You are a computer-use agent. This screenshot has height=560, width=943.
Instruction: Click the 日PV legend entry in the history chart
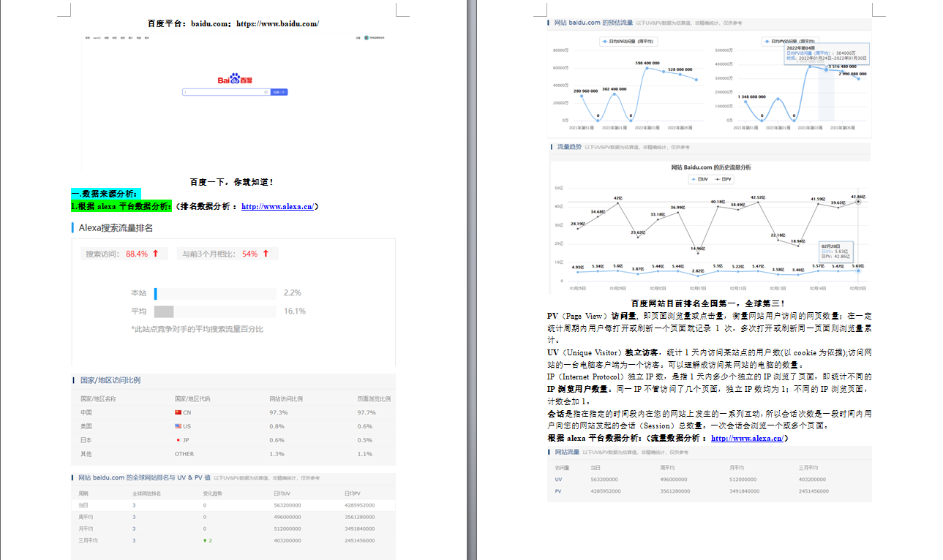coord(723,178)
